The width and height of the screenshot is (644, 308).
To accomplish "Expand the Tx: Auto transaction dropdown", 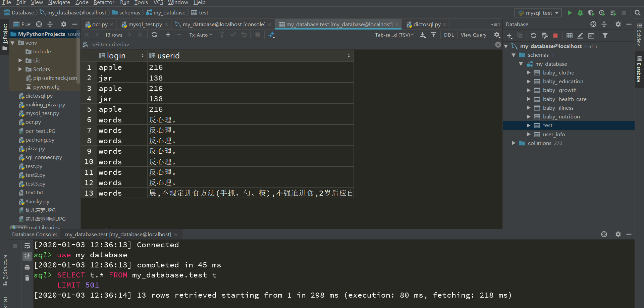I will pyautogui.click(x=201, y=35).
